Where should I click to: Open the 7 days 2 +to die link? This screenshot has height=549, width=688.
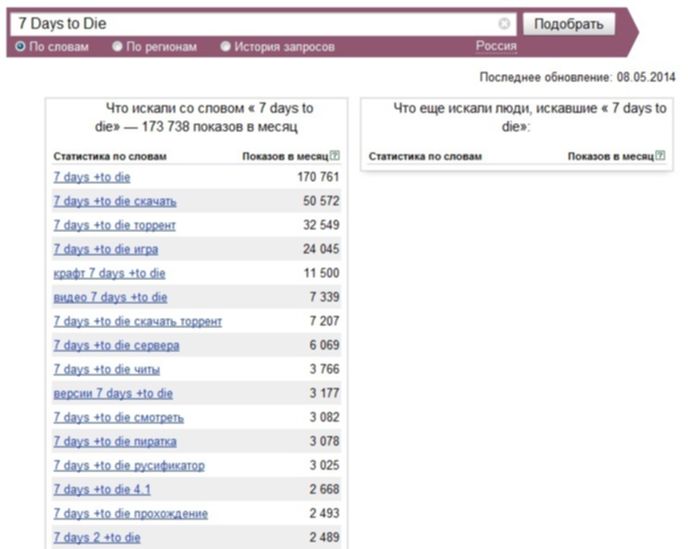coord(97,538)
